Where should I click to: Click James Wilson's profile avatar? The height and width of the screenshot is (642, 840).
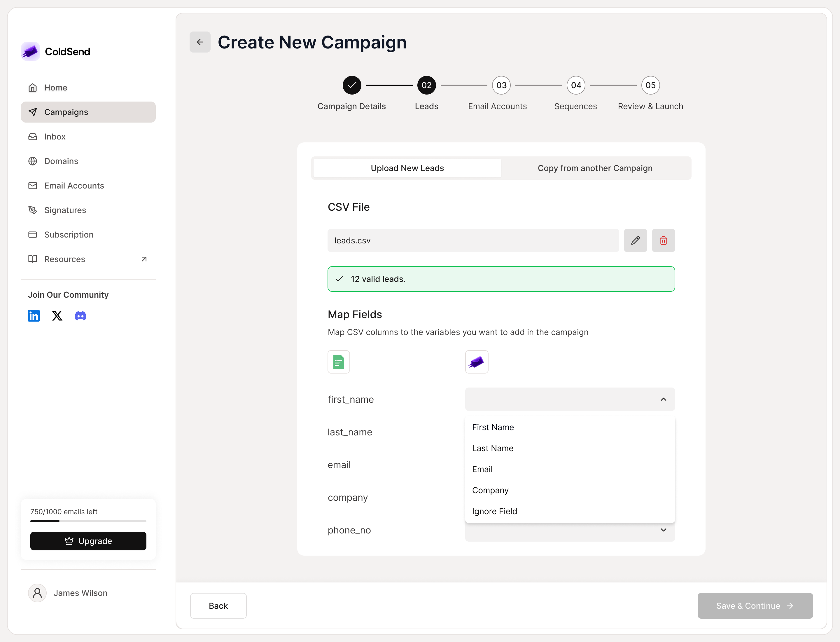coord(37,593)
